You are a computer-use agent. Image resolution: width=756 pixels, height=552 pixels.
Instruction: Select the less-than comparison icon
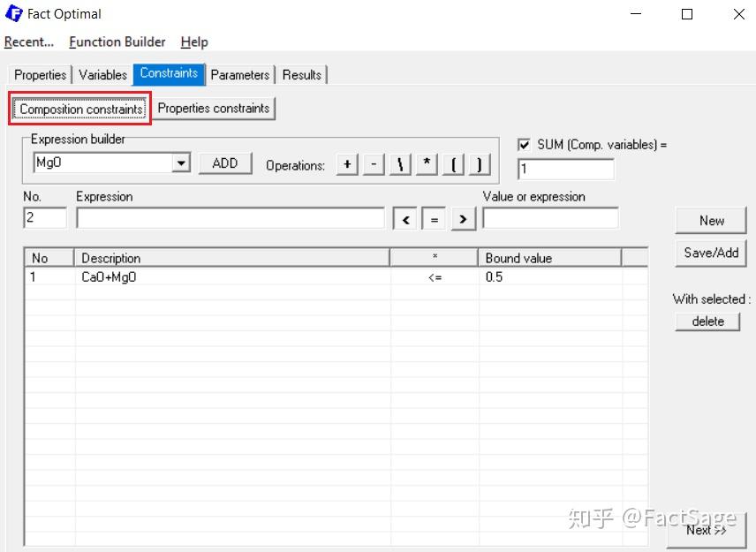[404, 218]
